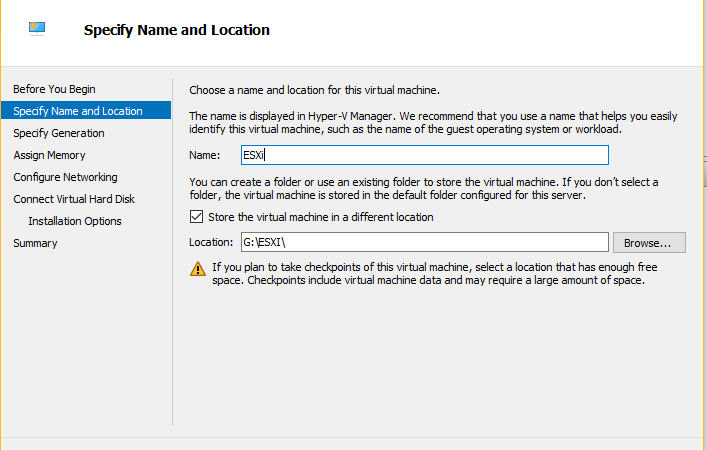The height and width of the screenshot is (450, 707).
Task: Switch to the Configure Networking step
Action: click(x=65, y=177)
